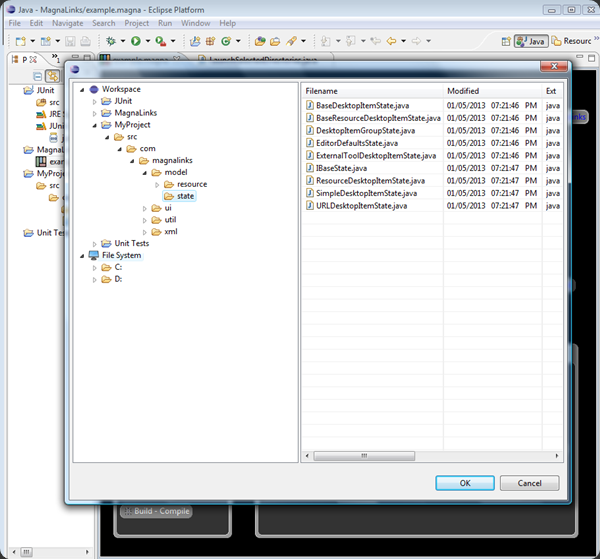This screenshot has height=559, width=600.
Task: Open the dropdown next to Debug button
Action: point(123,41)
